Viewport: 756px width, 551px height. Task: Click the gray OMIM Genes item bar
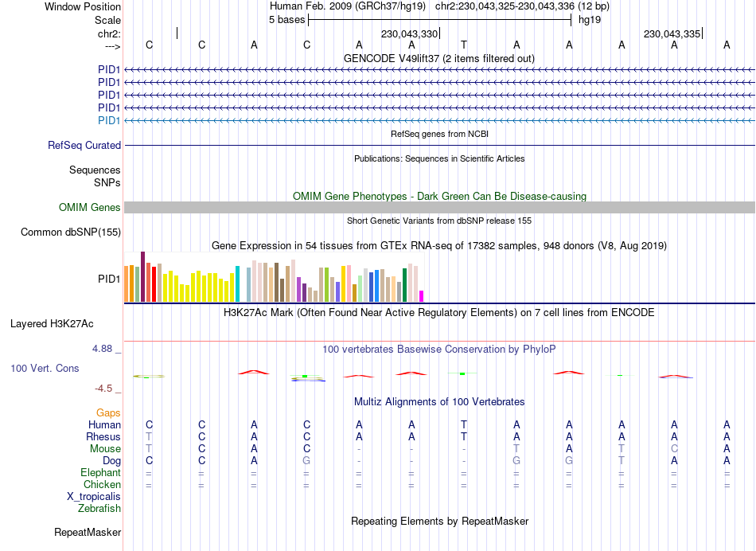tap(439, 208)
